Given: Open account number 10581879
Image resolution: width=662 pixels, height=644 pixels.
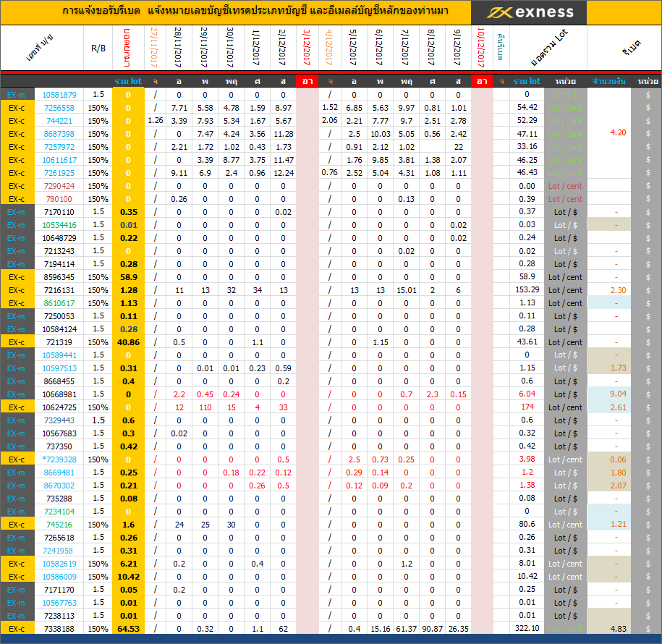Looking at the screenshot, I should [59, 95].
